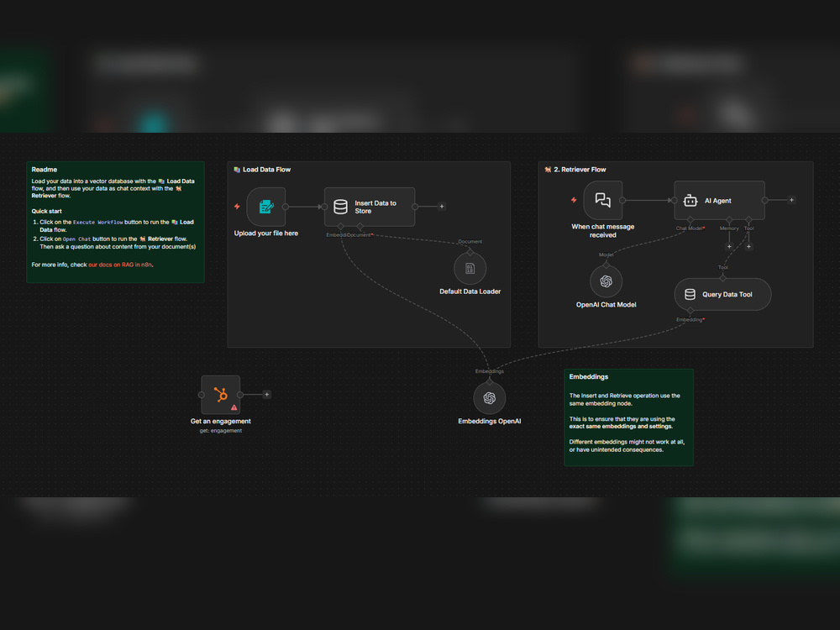Select the Readme sticky note title

click(x=44, y=170)
